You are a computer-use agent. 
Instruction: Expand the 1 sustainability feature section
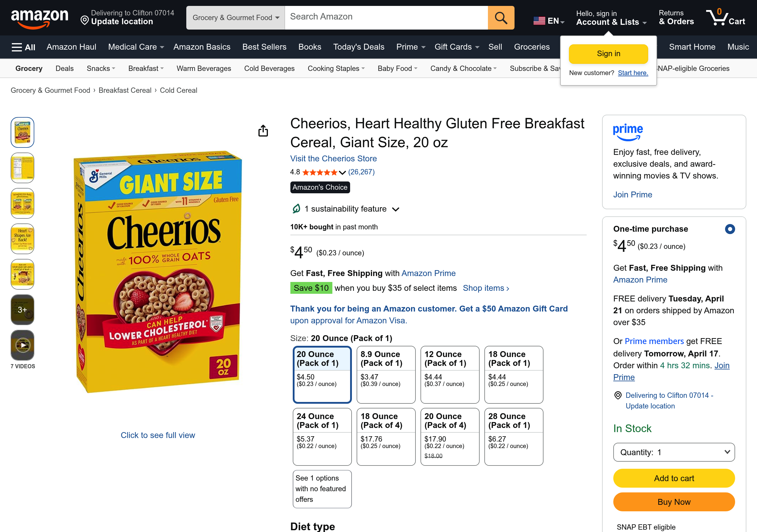396,209
